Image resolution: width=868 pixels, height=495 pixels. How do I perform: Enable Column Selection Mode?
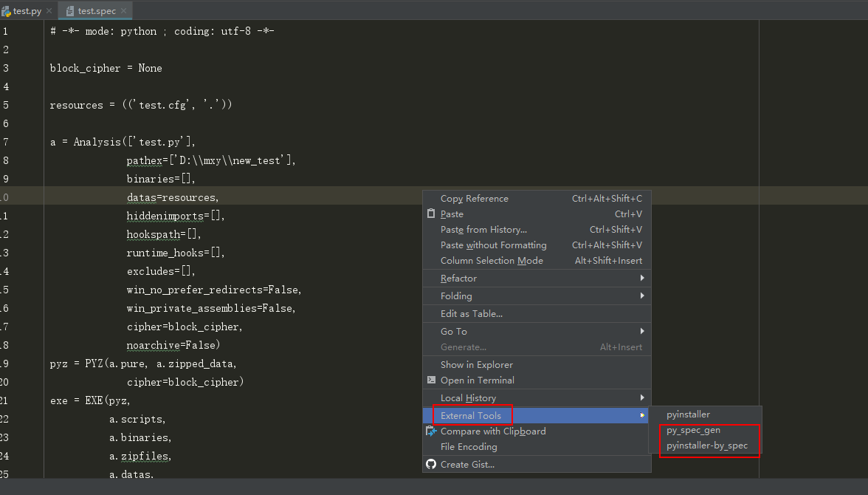click(x=492, y=260)
